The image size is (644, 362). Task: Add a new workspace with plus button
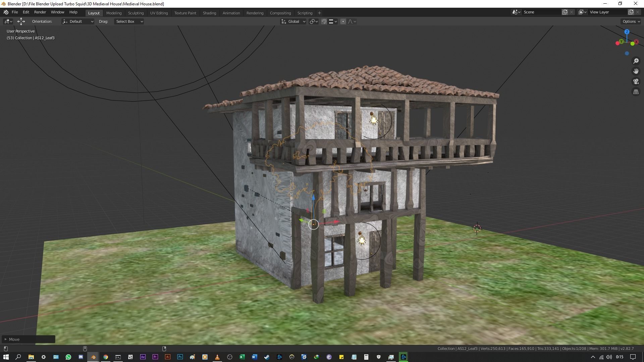(x=319, y=13)
